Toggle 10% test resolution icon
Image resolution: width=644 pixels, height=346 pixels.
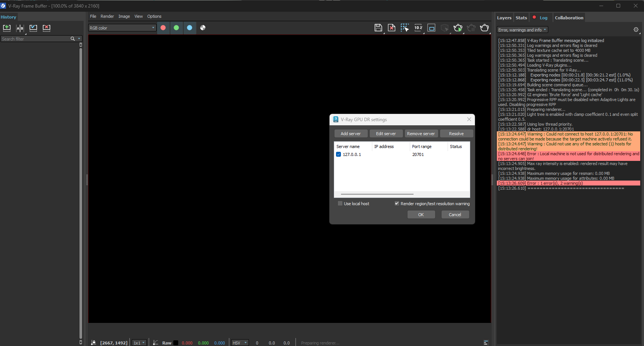click(418, 28)
